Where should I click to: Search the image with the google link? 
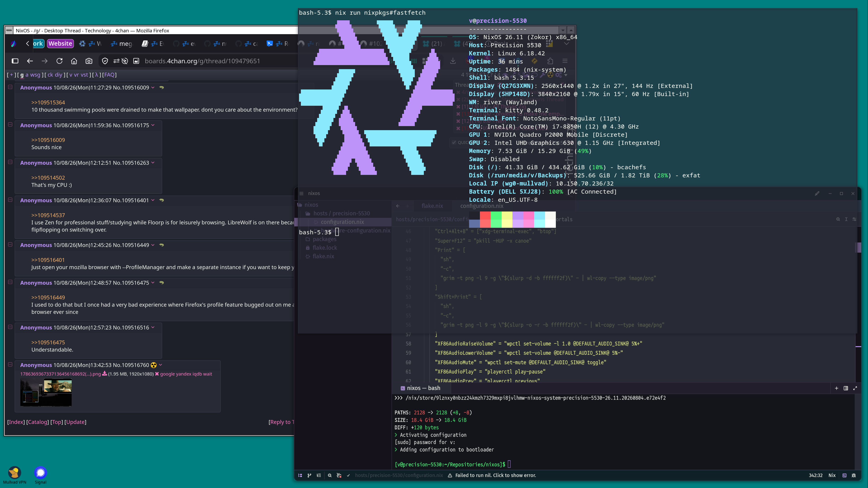(167, 374)
